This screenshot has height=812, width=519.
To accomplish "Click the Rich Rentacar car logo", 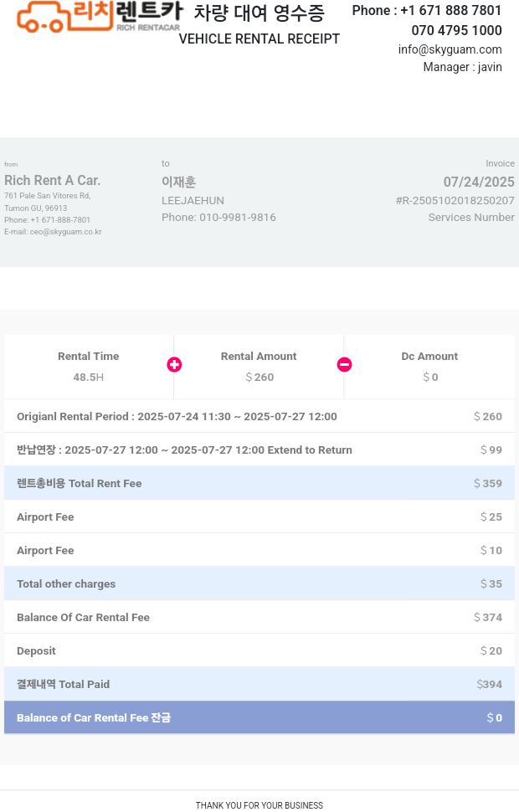I will 100,17.
